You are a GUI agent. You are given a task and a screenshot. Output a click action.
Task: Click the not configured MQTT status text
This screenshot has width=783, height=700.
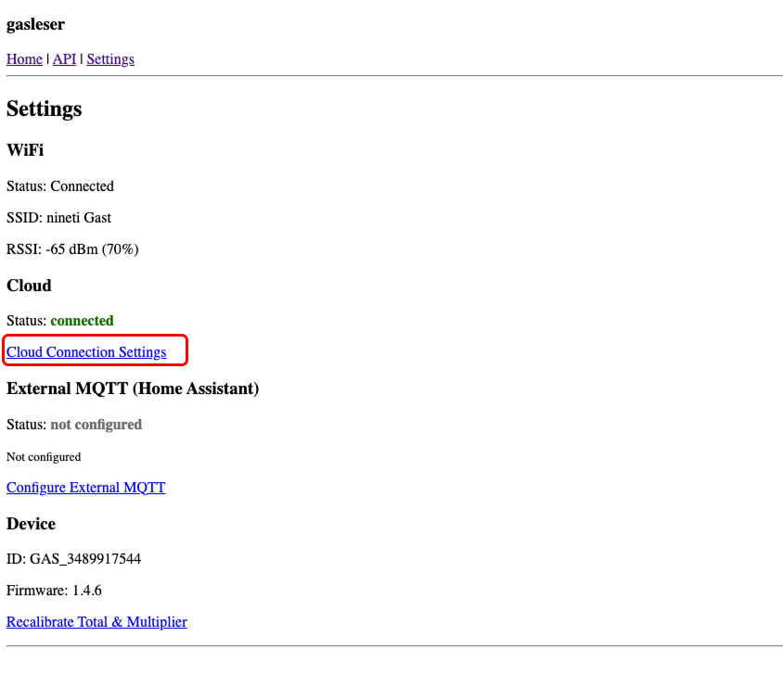[96, 424]
